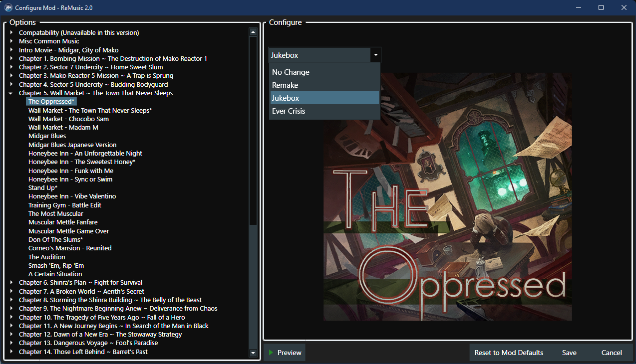Click Reset to Mod Defaults
The height and width of the screenshot is (364, 636).
pyautogui.click(x=509, y=353)
